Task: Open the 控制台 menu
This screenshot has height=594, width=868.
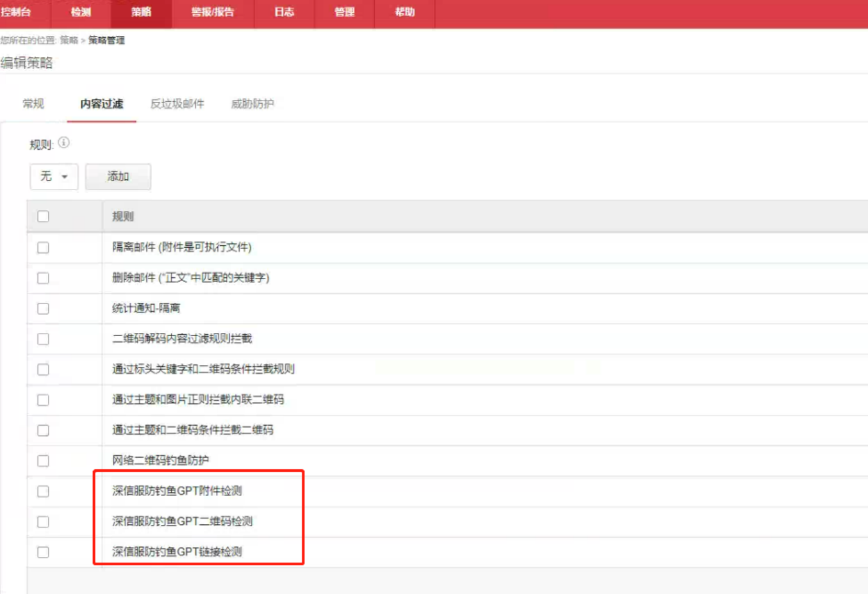Action: 16,12
